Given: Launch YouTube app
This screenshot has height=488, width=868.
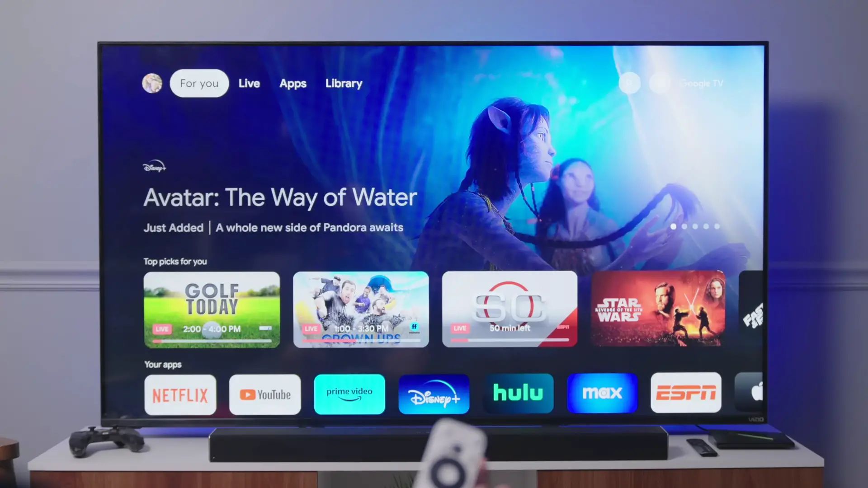Looking at the screenshot, I should (x=264, y=394).
